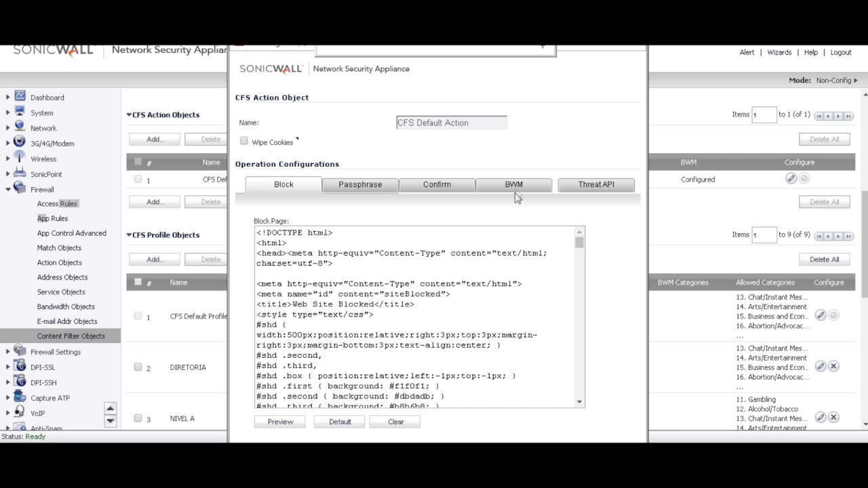This screenshot has width=868, height=488.
Task: Open the Help link in the top bar
Action: coord(811,52)
